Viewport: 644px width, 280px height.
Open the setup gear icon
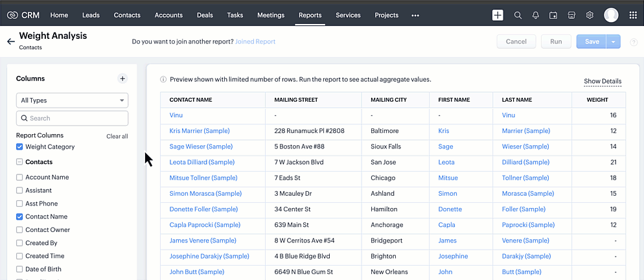(590, 15)
